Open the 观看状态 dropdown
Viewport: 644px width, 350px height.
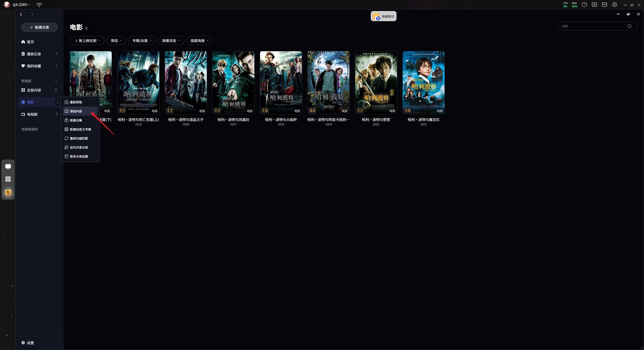point(171,40)
